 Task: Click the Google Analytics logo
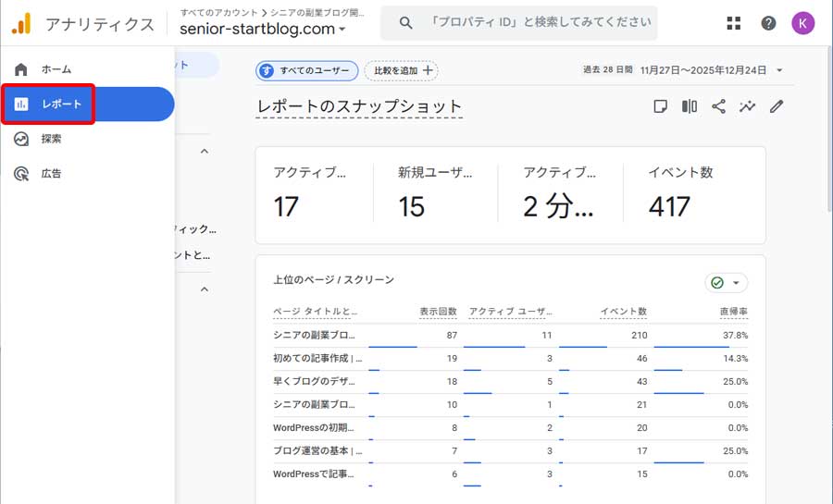pyautogui.click(x=21, y=24)
